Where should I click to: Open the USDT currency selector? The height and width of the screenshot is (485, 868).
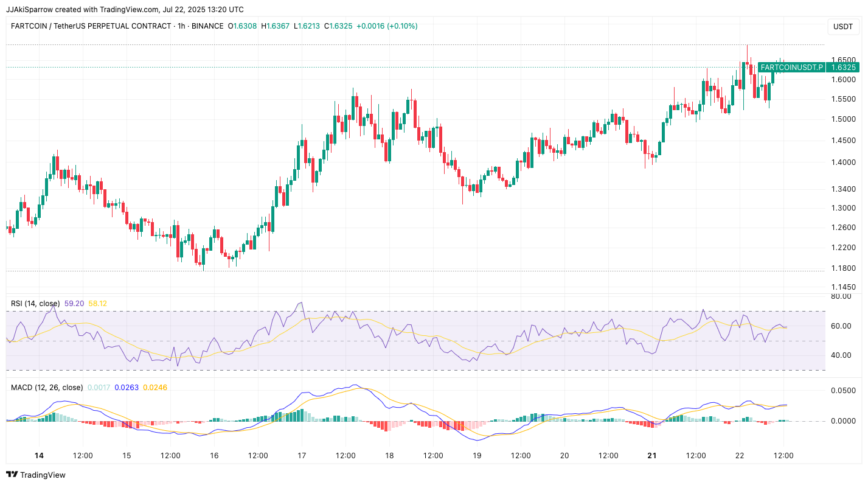[842, 27]
